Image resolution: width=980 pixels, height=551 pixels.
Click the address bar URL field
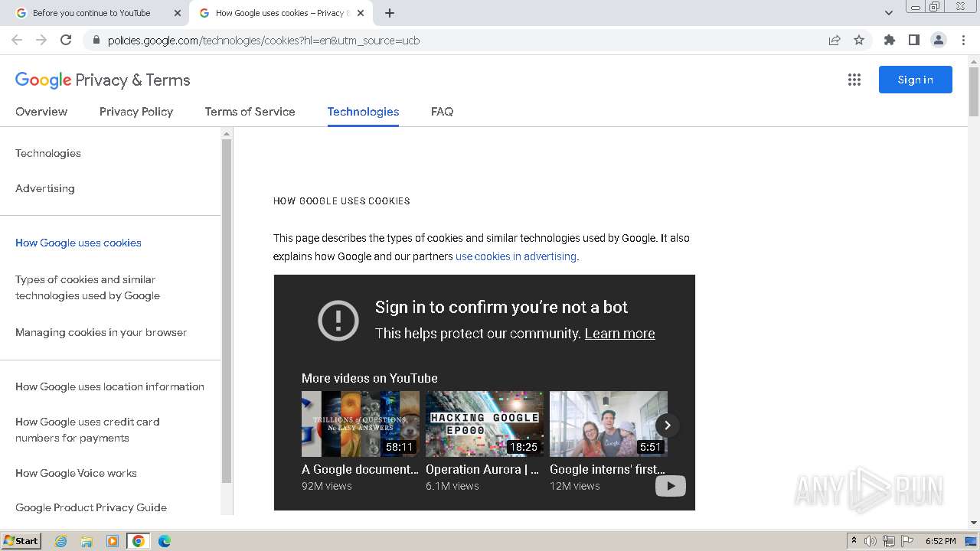[x=459, y=40]
